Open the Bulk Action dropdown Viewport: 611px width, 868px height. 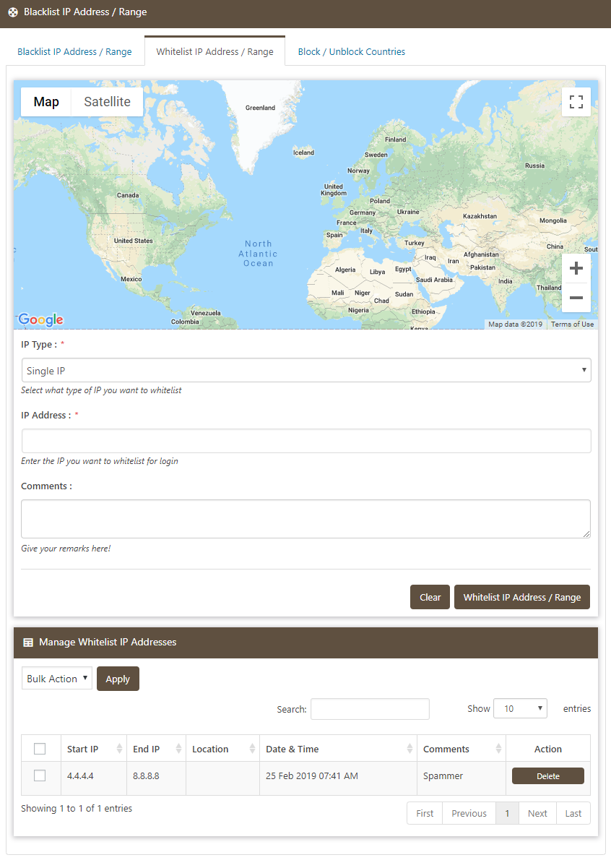pyautogui.click(x=57, y=679)
